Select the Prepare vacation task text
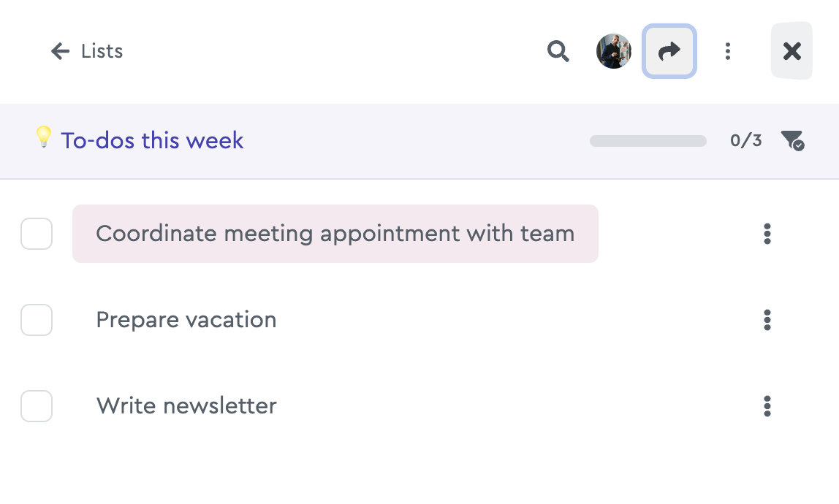839x504 pixels. (x=186, y=320)
